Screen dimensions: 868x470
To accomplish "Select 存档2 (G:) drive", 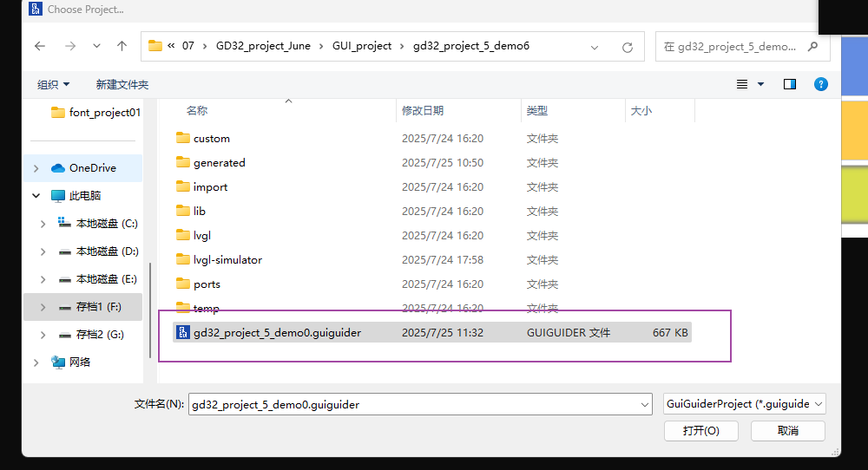I will click(x=91, y=335).
